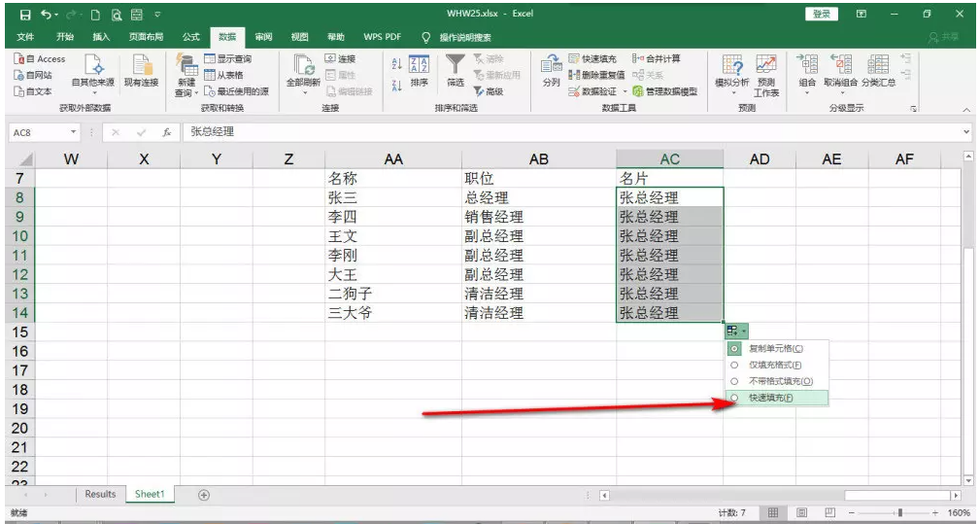Import data from web (自网站)
The width and height of the screenshot is (980, 524).
(33, 75)
